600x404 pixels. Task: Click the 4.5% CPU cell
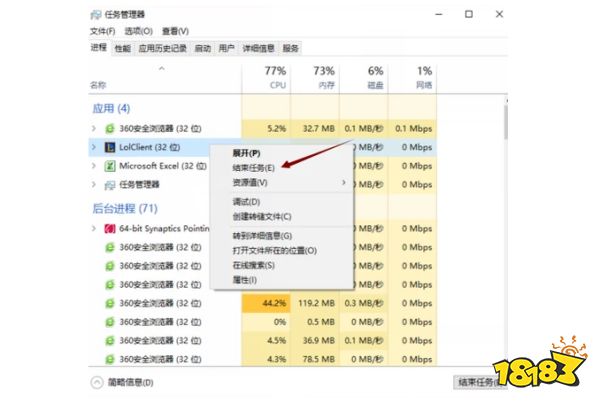coord(266,340)
